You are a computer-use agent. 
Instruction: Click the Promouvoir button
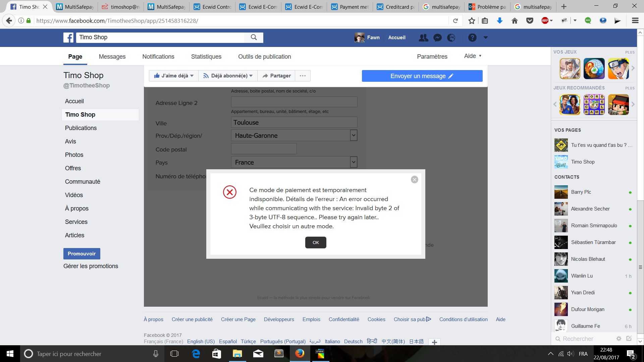(82, 254)
